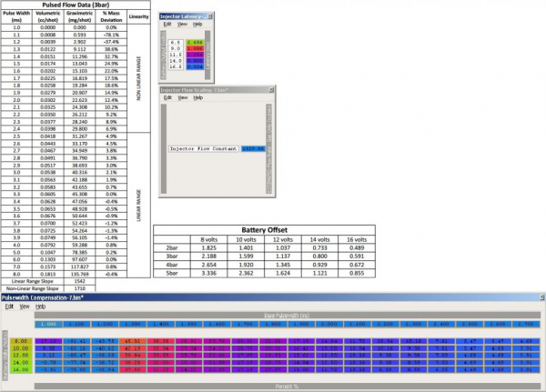Open Help menu in Pulsewidth Compensation window
The image size is (546, 392).
[x=41, y=307]
